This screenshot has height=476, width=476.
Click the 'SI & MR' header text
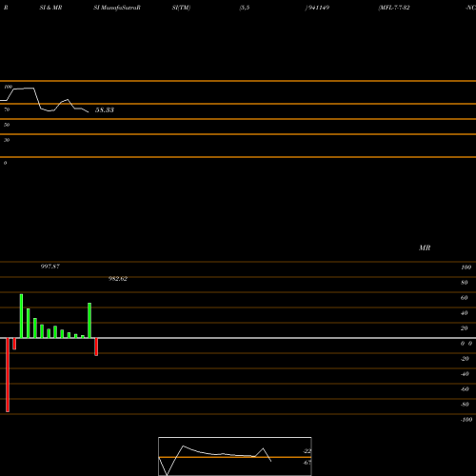(x=50, y=8)
